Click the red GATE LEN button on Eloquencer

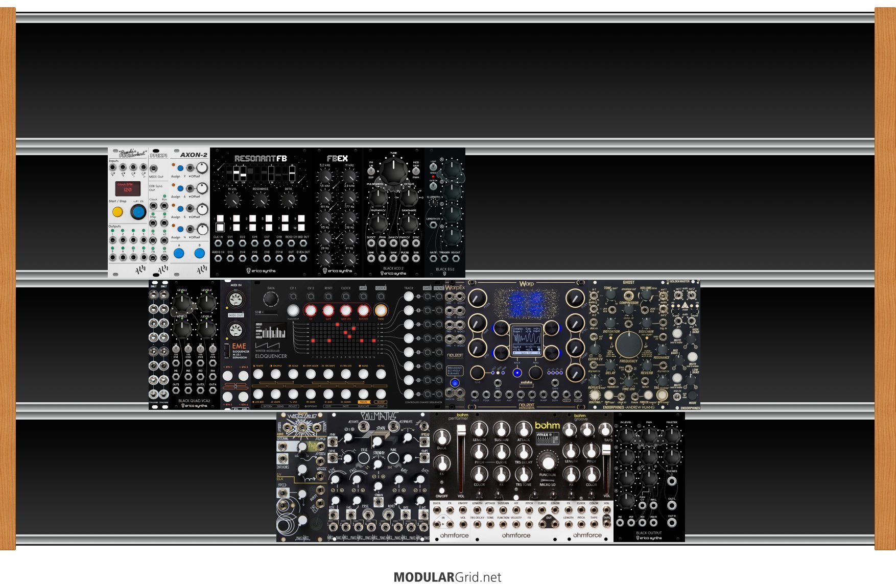coord(346,310)
